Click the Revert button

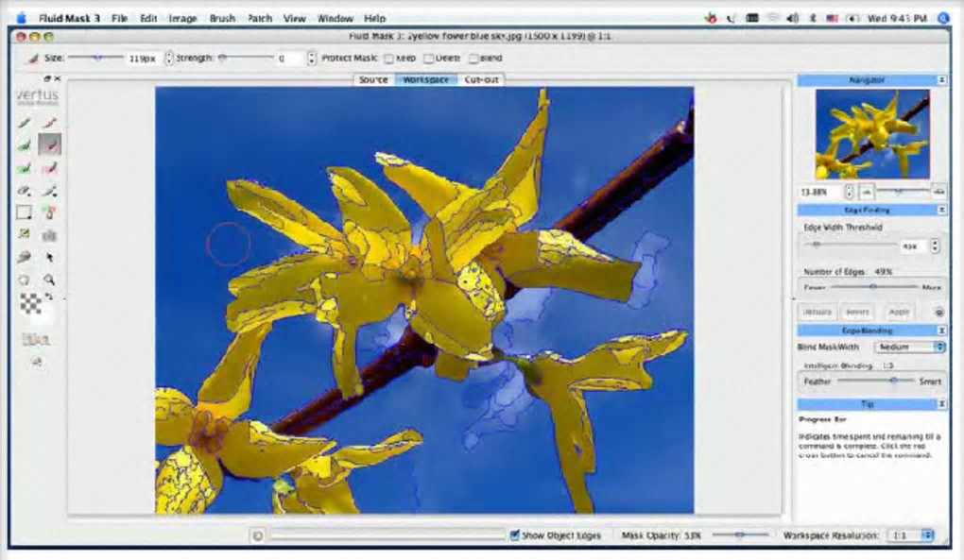coord(857,312)
